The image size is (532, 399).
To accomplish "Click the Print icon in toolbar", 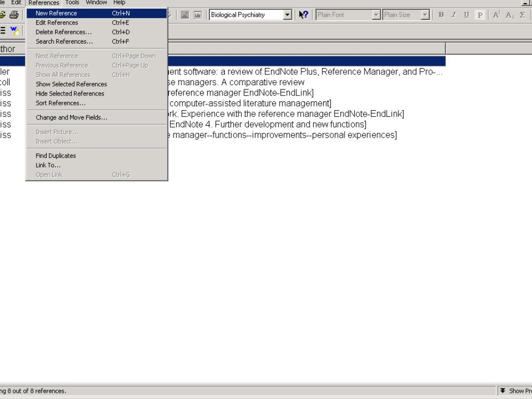I will [14, 15].
